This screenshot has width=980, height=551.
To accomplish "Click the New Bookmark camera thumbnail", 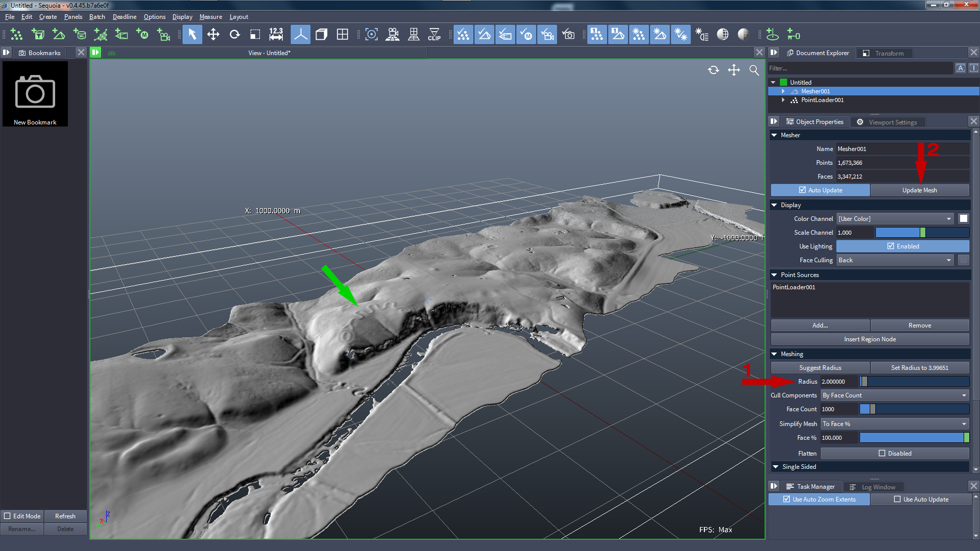I will (x=35, y=94).
